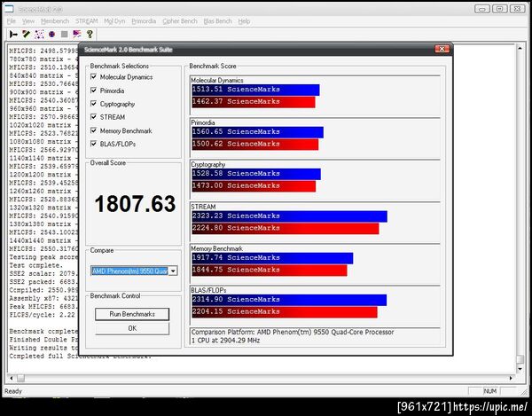The width and height of the screenshot is (532, 416).
Task: Click the pink and purple flag toolbar icon
Action: pyautogui.click(x=77, y=35)
